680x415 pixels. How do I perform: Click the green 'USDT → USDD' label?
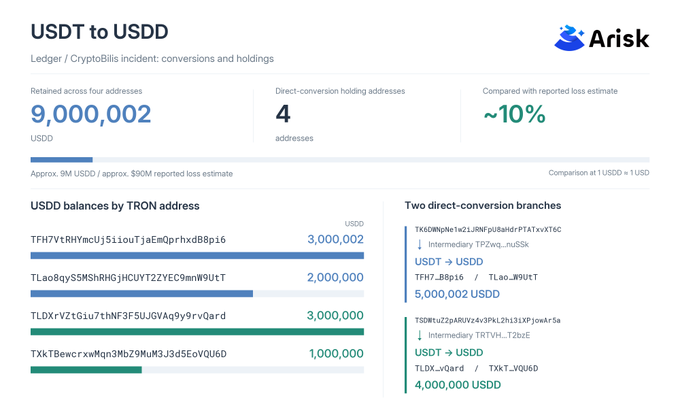coord(449,353)
